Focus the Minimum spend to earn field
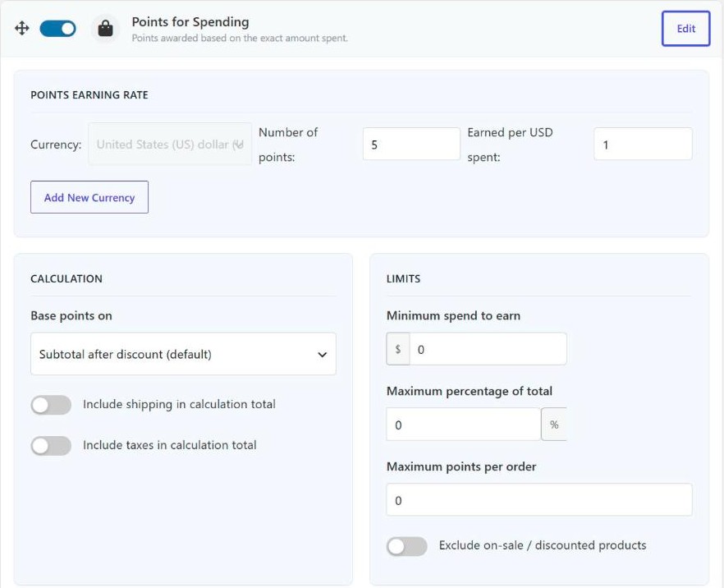Viewport: 724px width, 588px height. 488,349
